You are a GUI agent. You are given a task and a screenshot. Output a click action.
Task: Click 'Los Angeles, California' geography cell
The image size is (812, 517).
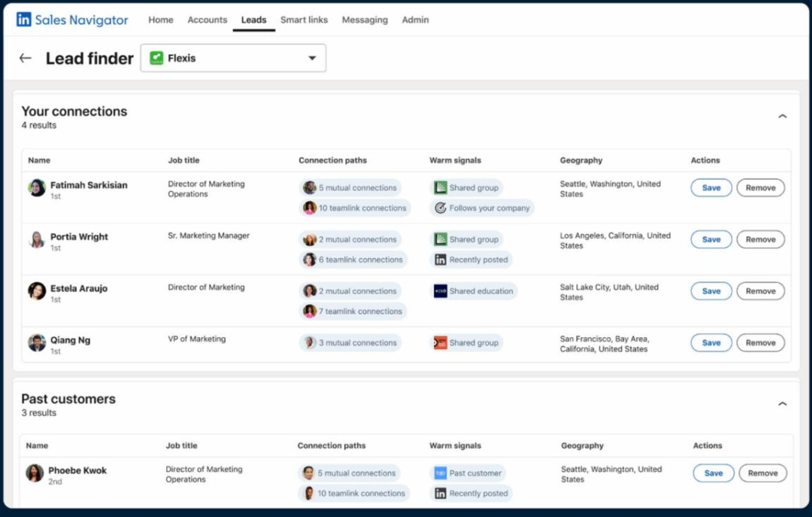(x=615, y=240)
